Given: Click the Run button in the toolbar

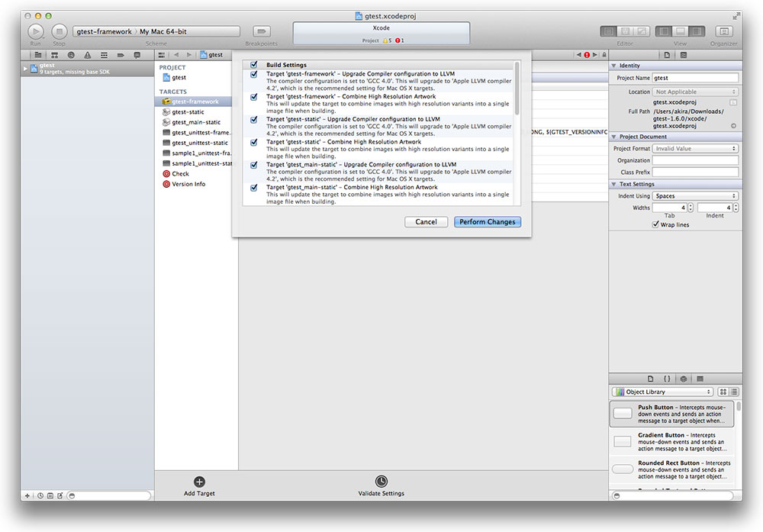Looking at the screenshot, I should (35, 31).
